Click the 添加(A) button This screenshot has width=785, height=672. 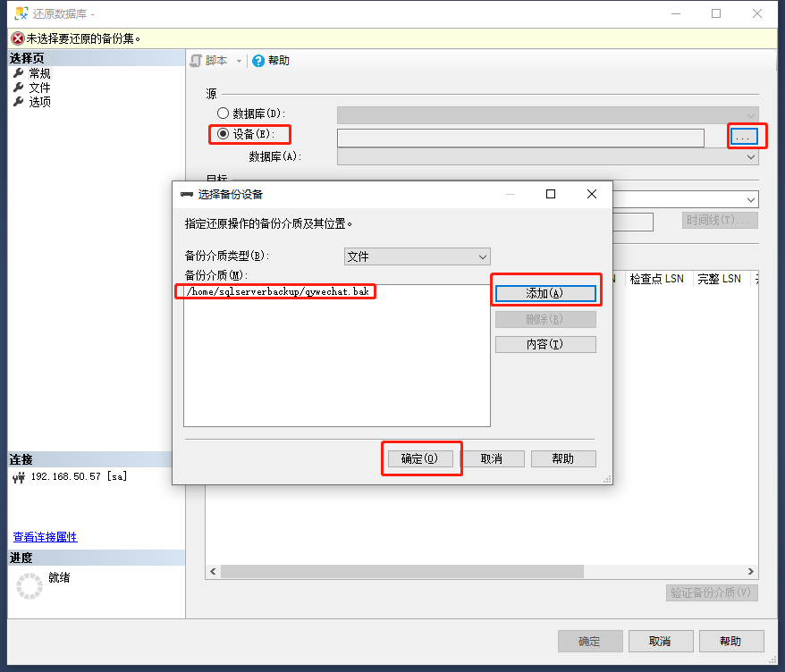pos(544,293)
